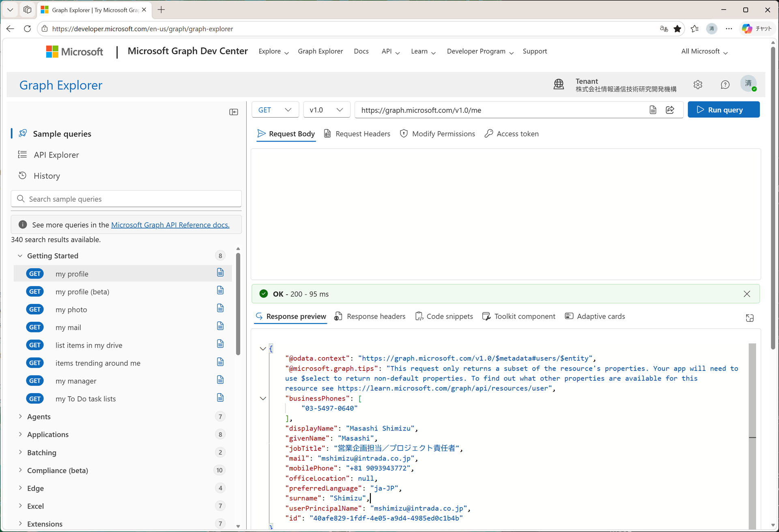This screenshot has height=532, width=779.
Task: Open the translate icon in address bar
Action: pos(664,29)
